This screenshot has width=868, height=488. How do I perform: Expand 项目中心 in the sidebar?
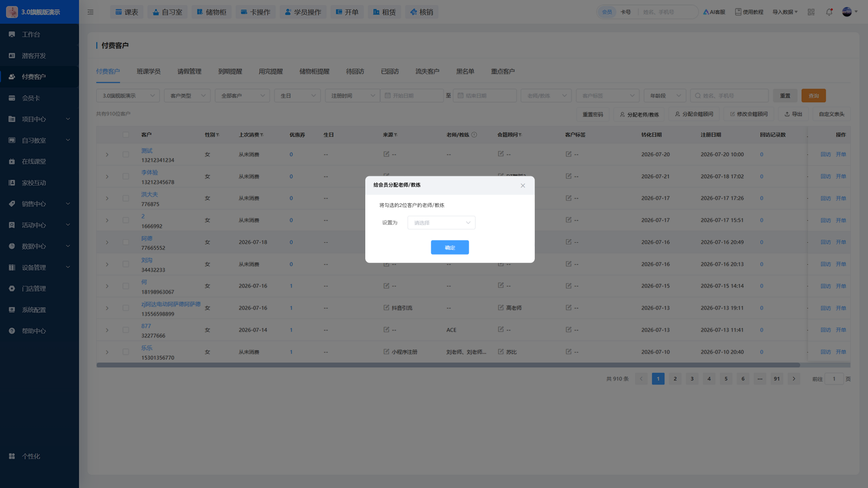tap(39, 119)
